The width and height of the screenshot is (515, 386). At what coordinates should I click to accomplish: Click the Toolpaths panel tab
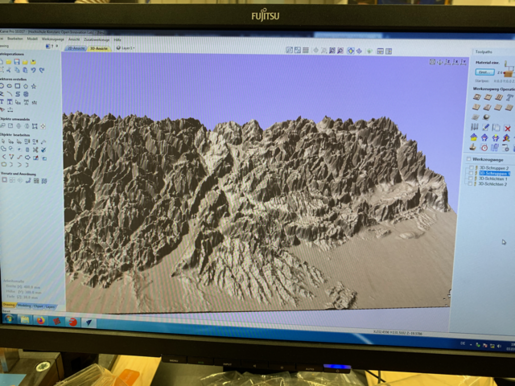point(484,52)
